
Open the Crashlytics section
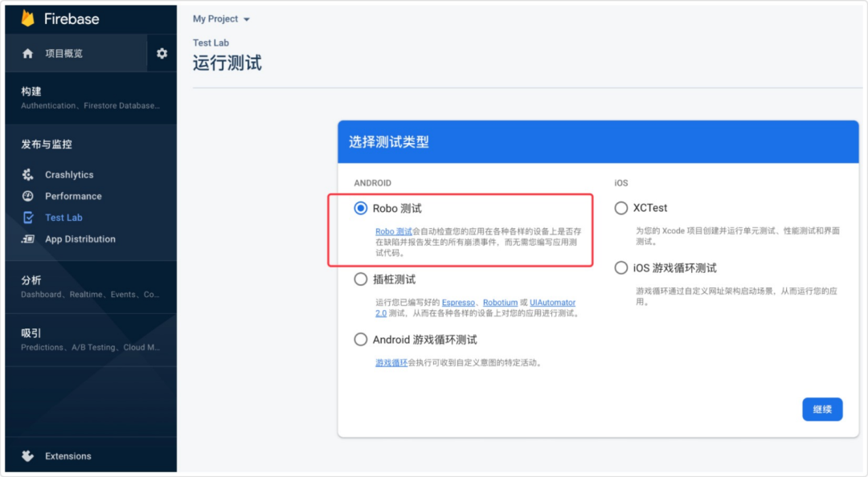point(68,174)
